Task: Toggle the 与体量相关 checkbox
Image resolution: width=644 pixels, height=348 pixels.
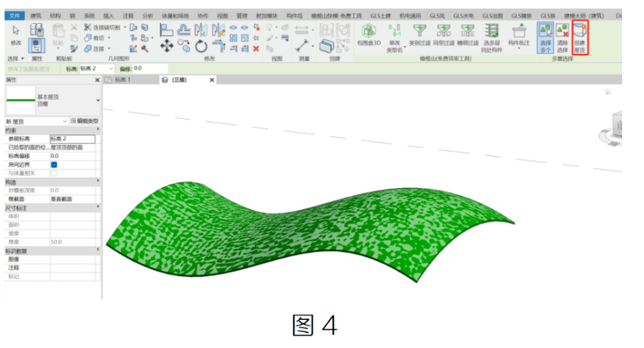Action: pyautogui.click(x=54, y=173)
